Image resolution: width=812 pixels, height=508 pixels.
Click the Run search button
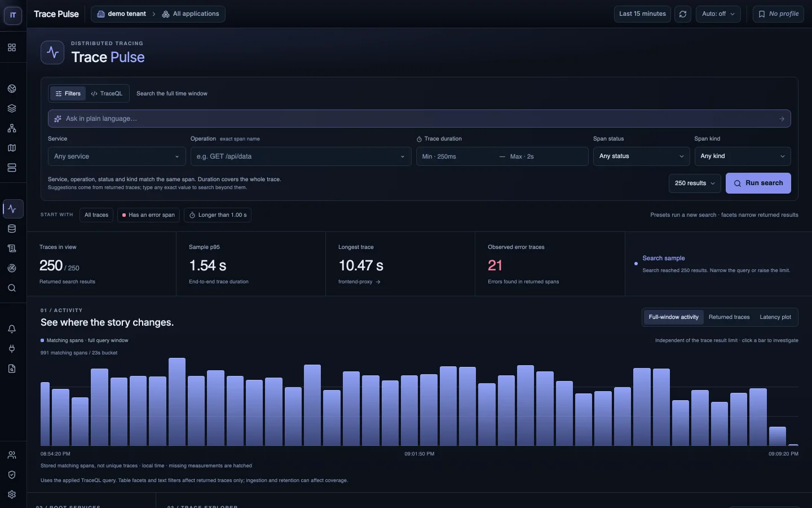(x=758, y=183)
